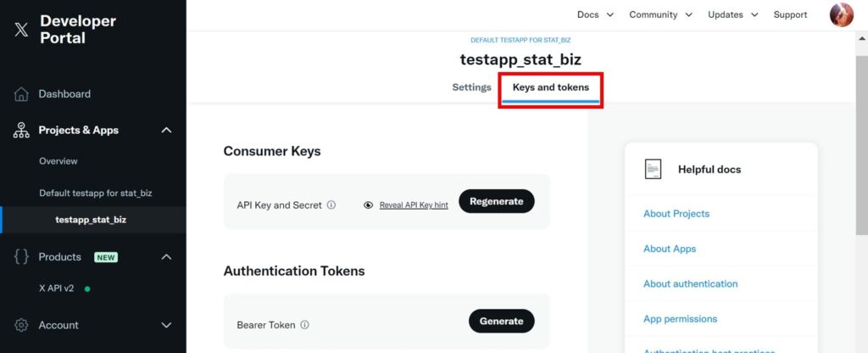Collapse the Products section chevron
The width and height of the screenshot is (868, 353).
pyautogui.click(x=166, y=257)
